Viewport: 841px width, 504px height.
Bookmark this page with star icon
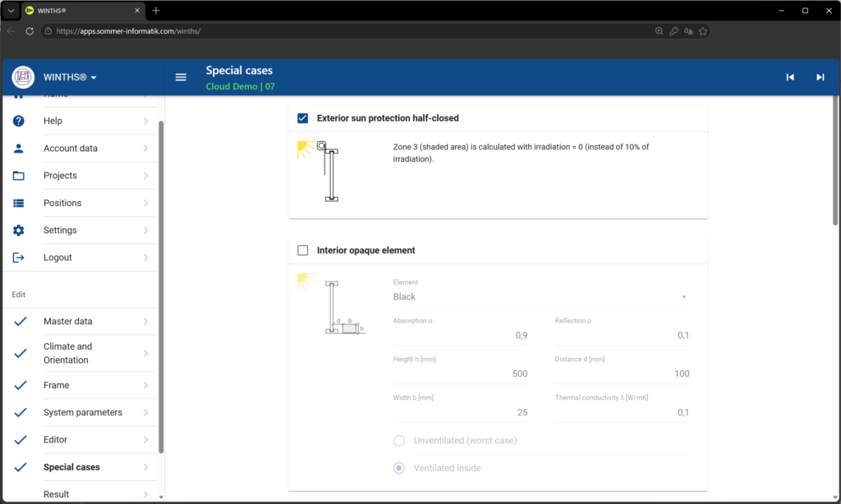703,31
